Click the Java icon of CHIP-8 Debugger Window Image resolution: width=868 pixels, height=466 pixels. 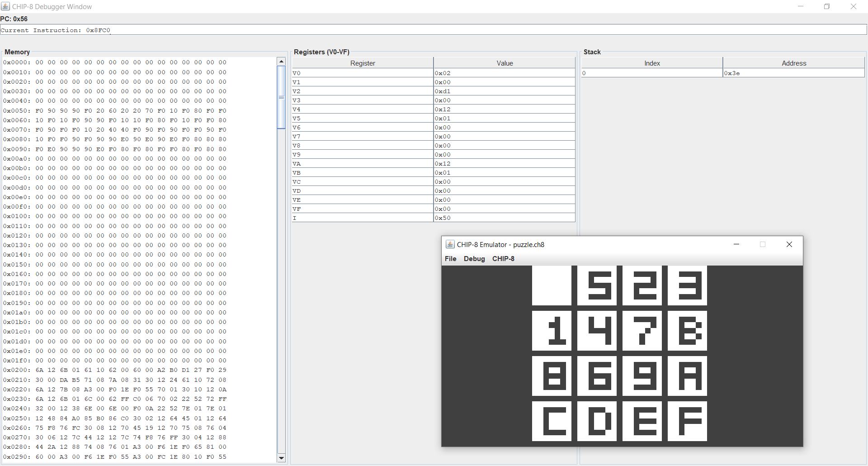click(5, 6)
